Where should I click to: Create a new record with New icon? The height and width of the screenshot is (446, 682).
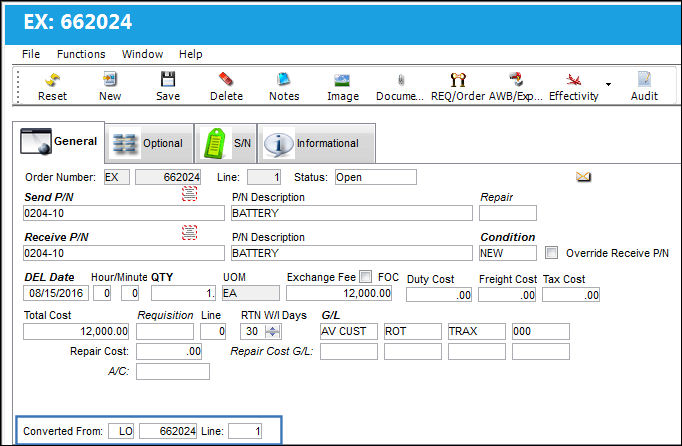coord(110,80)
